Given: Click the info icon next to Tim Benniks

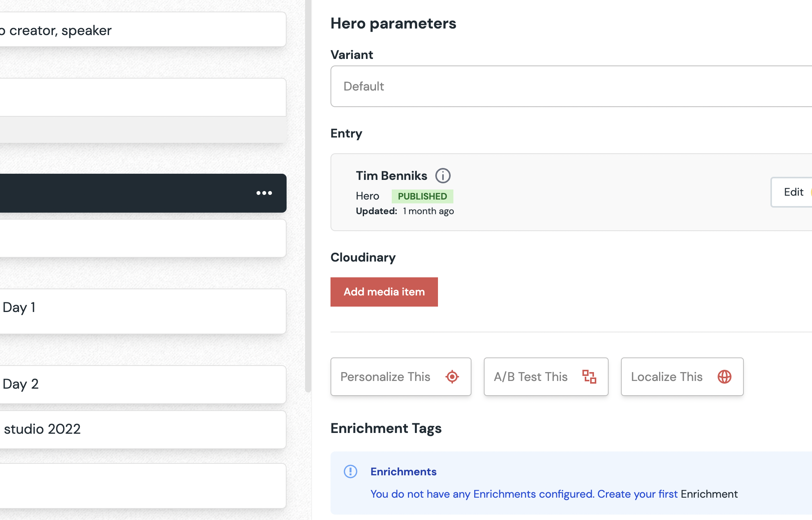Looking at the screenshot, I should (443, 176).
